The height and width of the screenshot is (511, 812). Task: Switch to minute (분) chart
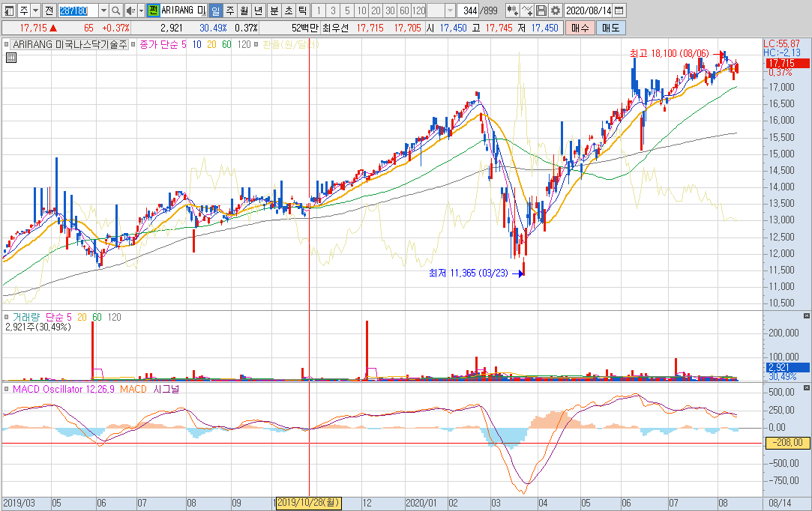[x=274, y=10]
